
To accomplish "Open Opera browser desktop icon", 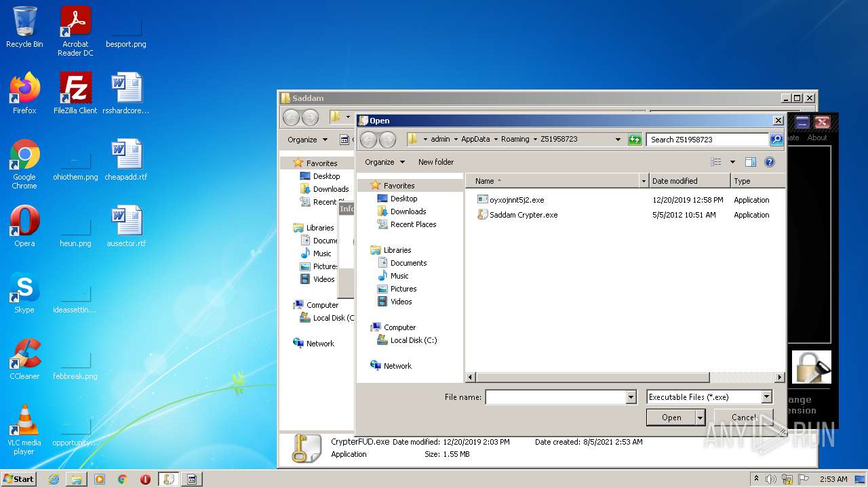I will [x=24, y=226].
